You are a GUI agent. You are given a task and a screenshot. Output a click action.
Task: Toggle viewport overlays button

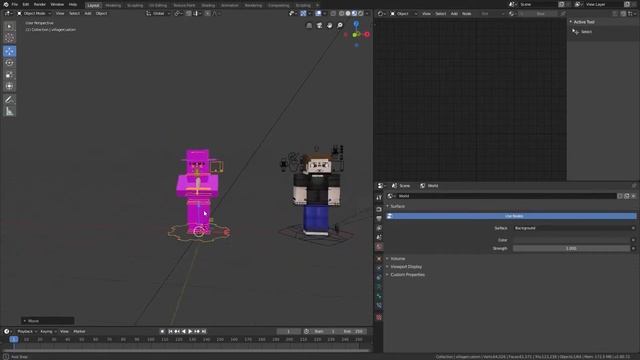tap(318, 13)
